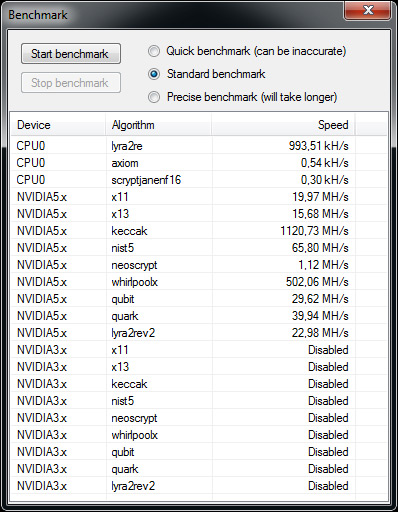
Task: Click the 0,30 kH/s speed value
Action: pyautogui.click(x=324, y=180)
